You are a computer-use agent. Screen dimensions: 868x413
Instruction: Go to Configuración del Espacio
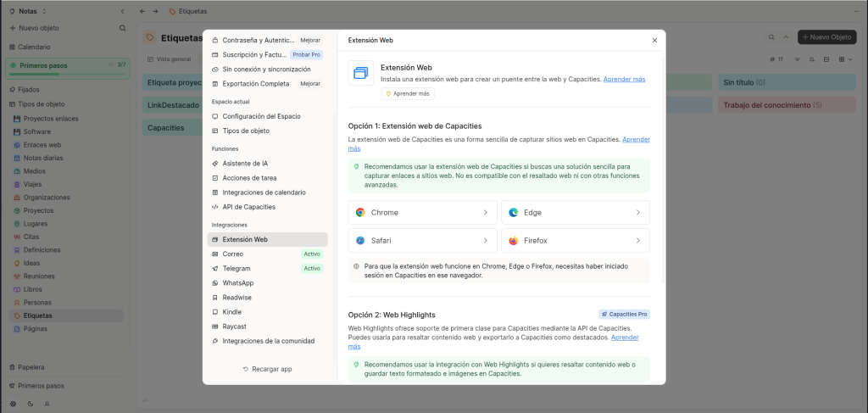[261, 116]
